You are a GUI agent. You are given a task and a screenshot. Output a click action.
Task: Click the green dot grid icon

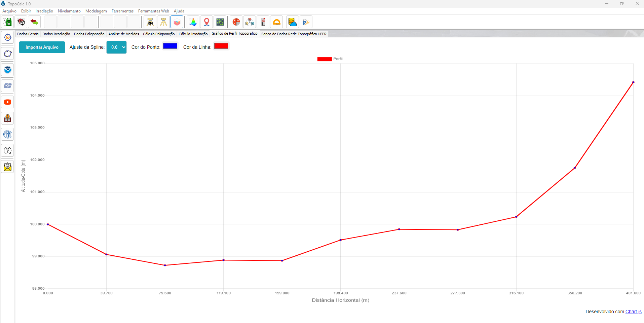click(x=220, y=22)
